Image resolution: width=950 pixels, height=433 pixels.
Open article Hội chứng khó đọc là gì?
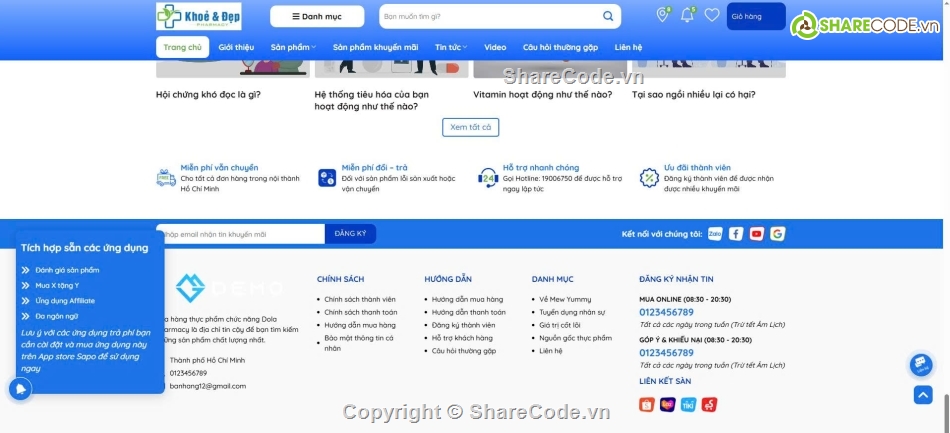[208, 94]
